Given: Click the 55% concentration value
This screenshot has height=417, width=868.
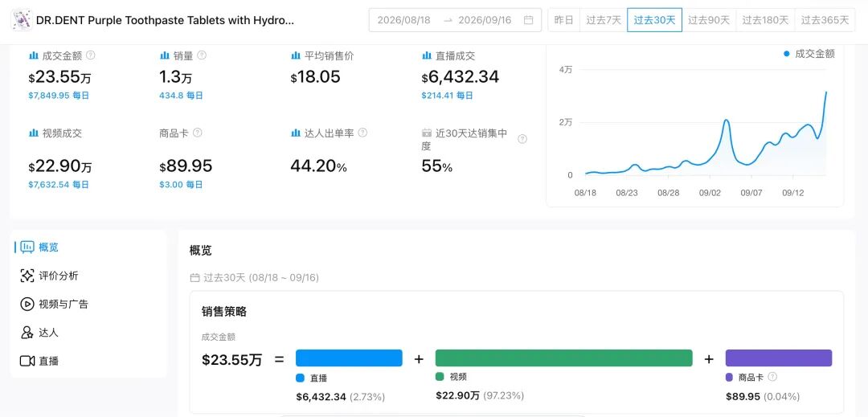Looking at the screenshot, I should [436, 166].
